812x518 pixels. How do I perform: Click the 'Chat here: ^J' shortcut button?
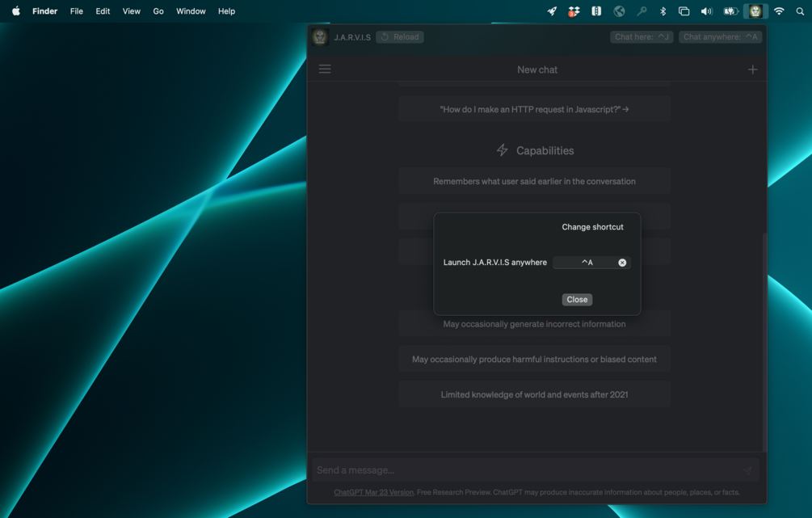point(642,37)
